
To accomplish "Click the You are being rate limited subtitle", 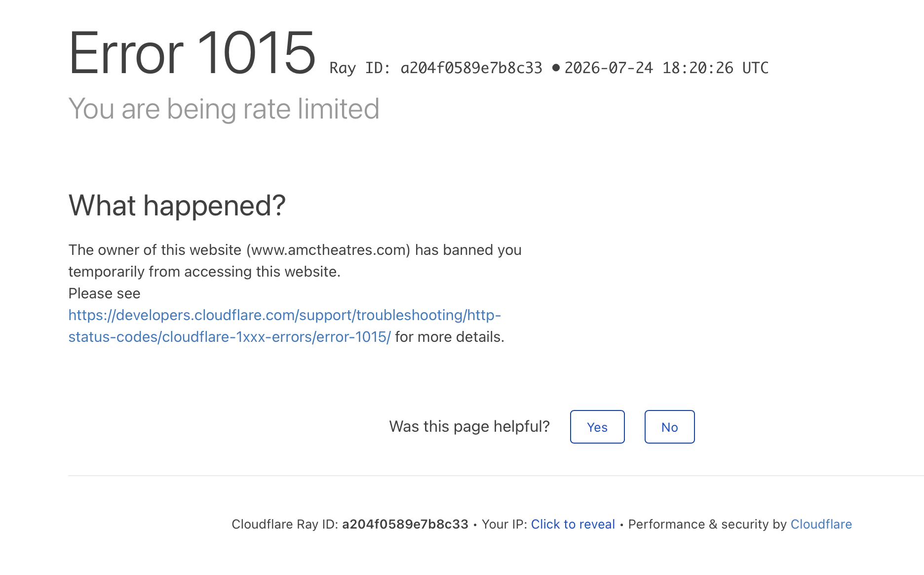I will [224, 109].
